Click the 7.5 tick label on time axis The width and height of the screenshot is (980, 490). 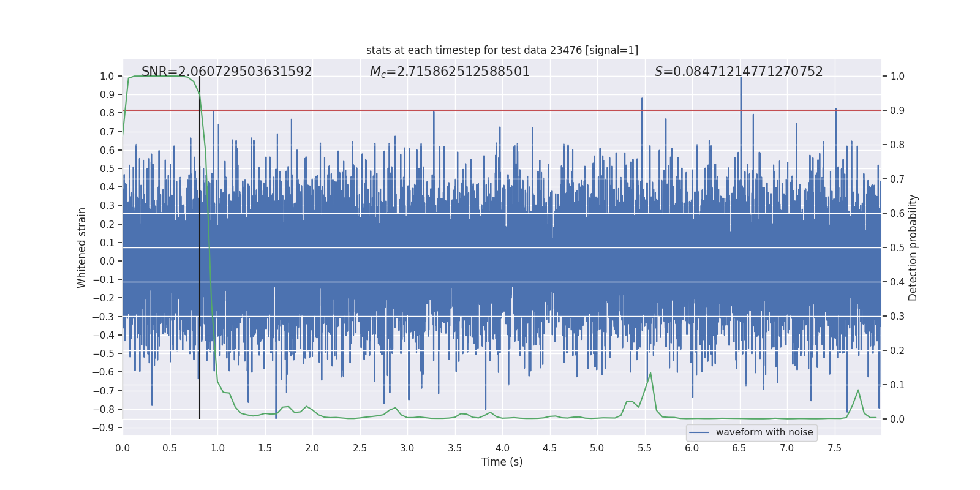[834, 448]
